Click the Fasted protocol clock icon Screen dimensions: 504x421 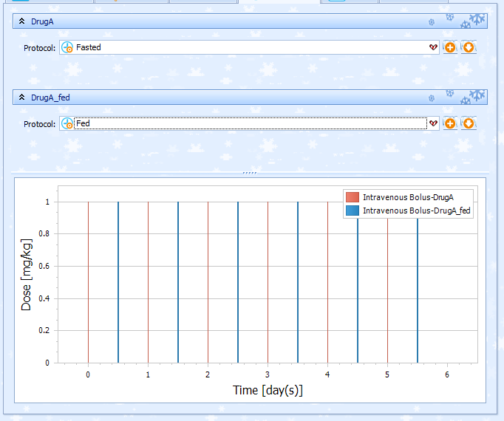[67, 47]
